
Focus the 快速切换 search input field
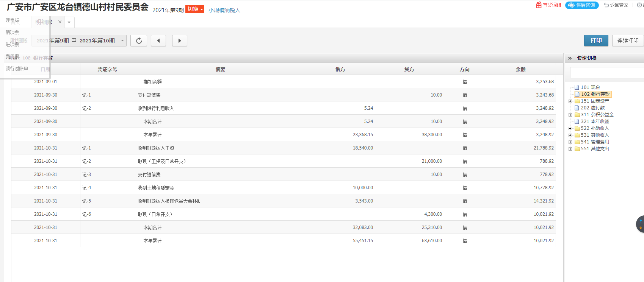tap(607, 73)
